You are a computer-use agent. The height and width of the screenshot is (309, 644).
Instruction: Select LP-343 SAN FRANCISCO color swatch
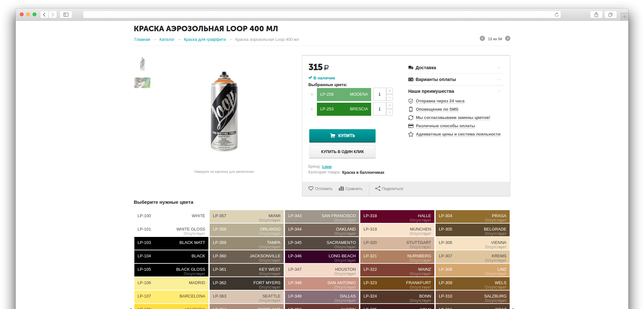click(x=322, y=216)
